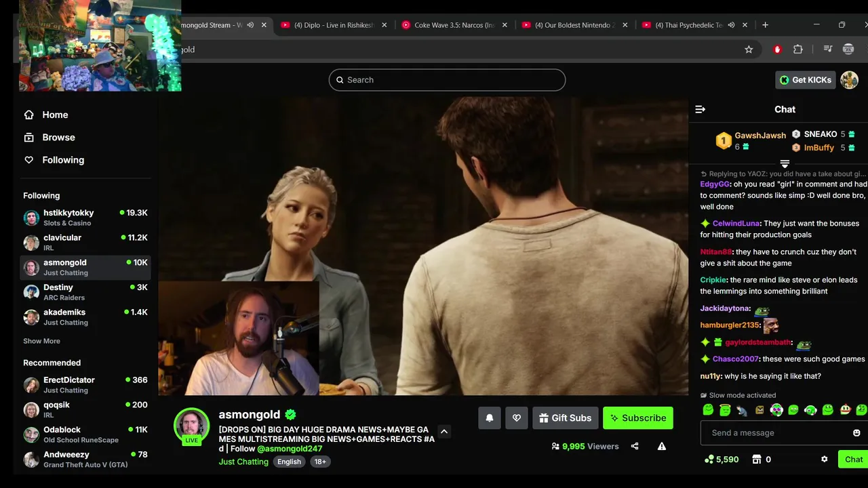Send the first green smiling quick emote
Screen dimensions: 868x488
[708, 409]
